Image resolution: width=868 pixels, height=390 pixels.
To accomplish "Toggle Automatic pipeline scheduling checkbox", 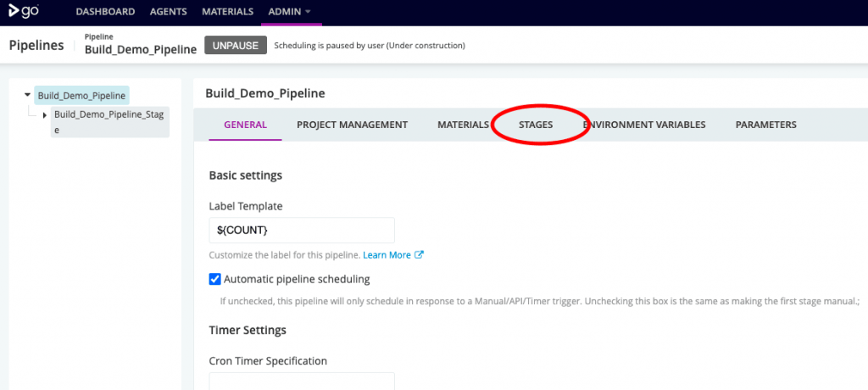I will point(214,278).
